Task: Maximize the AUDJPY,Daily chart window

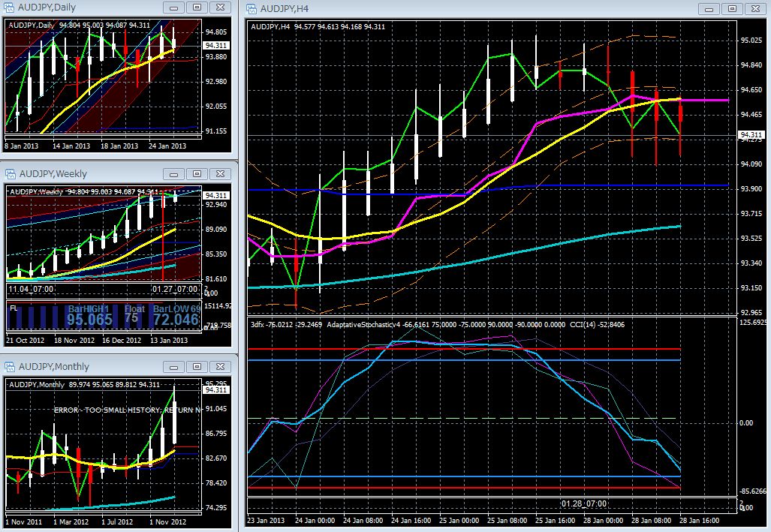Action: point(197,8)
